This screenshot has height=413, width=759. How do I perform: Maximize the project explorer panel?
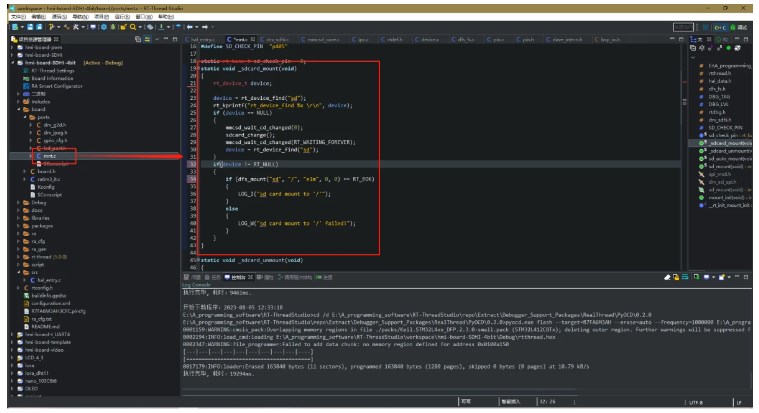(x=175, y=39)
